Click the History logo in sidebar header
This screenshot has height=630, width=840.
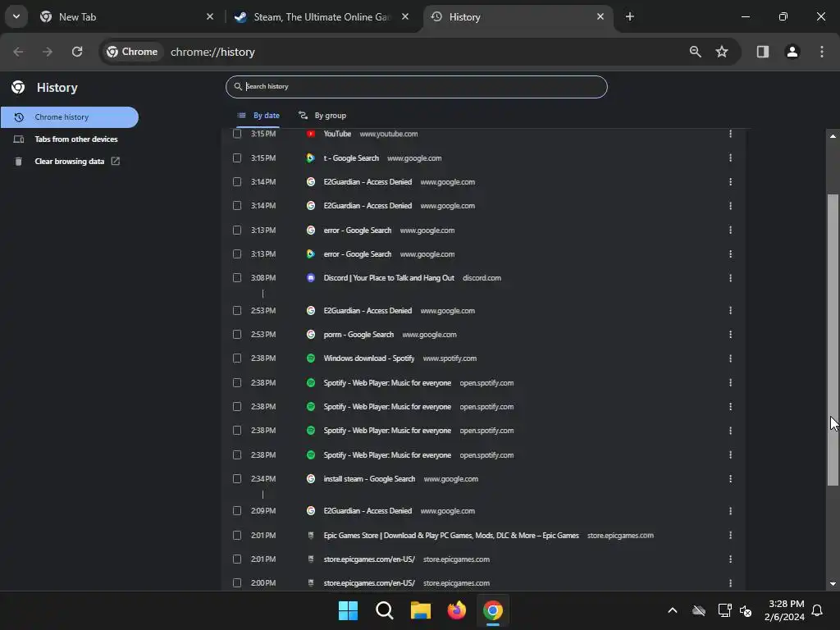[18, 87]
